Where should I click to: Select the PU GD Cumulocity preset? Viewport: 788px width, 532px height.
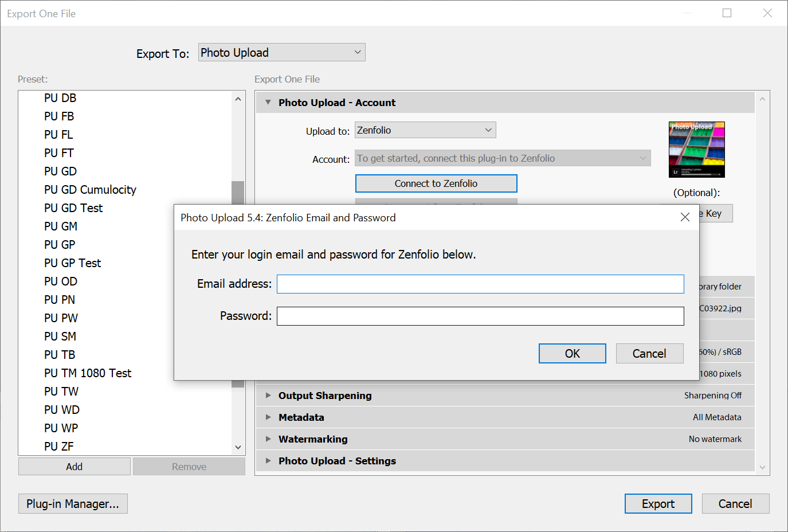point(90,190)
